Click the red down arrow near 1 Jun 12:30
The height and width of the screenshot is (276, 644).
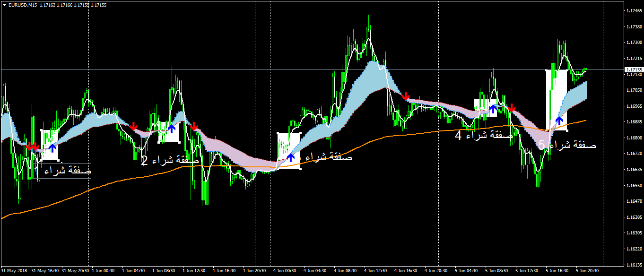194,126
